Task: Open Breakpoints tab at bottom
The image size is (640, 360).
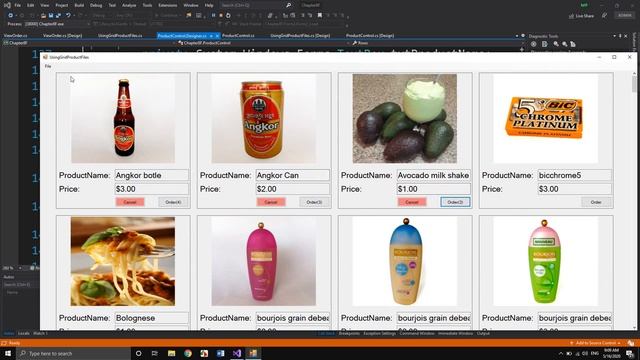Action: coord(349,333)
